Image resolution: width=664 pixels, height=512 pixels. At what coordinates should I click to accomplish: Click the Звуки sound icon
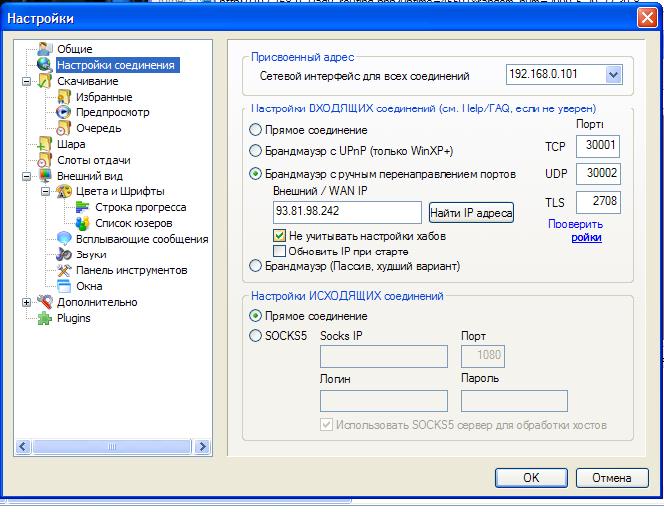click(64, 255)
